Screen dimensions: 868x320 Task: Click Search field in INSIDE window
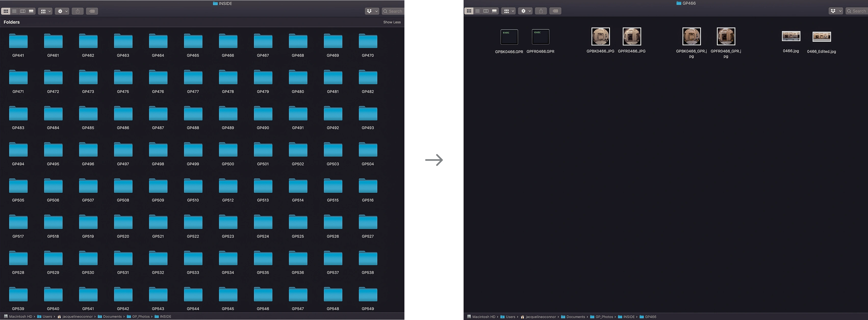(x=392, y=11)
